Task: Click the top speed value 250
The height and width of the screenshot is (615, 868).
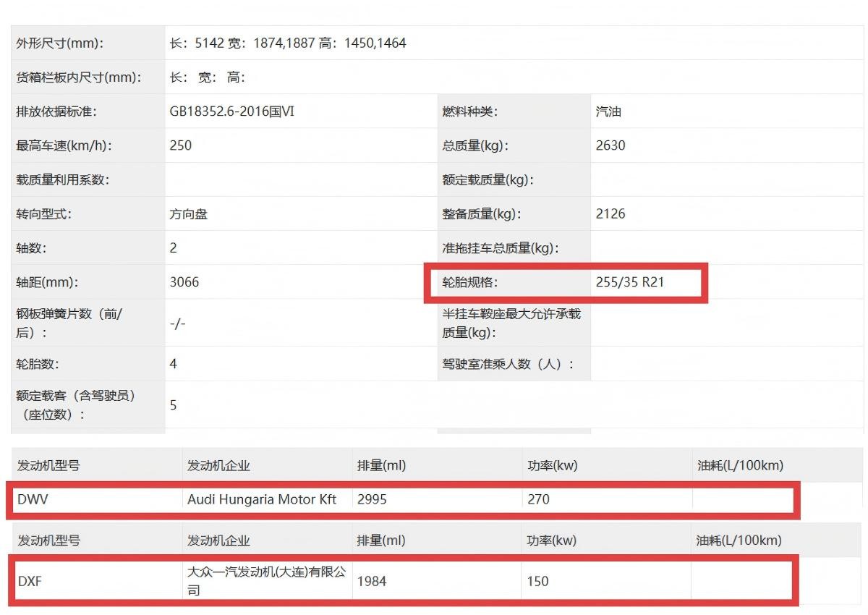Action: tap(179, 145)
